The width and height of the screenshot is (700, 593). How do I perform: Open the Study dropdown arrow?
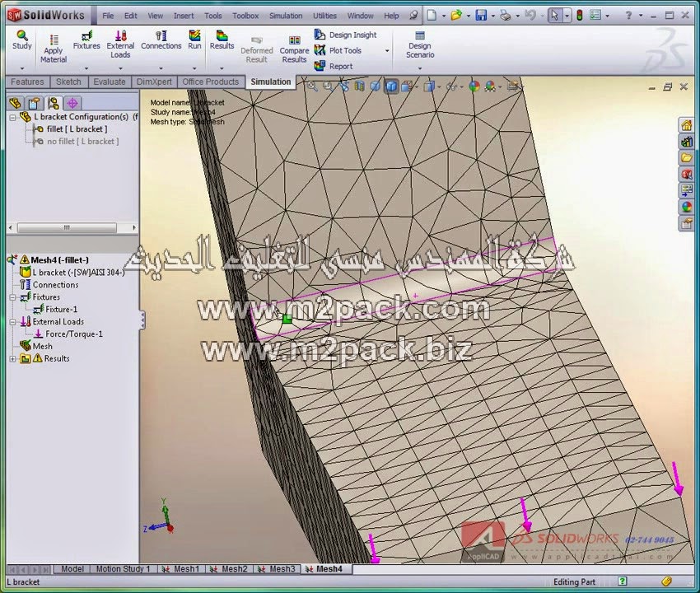(x=22, y=68)
